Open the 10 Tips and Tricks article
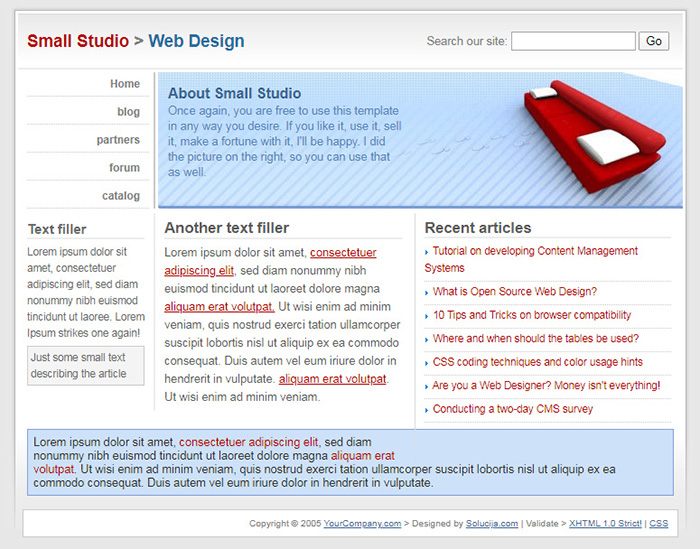This screenshot has height=549, width=700. point(532,315)
